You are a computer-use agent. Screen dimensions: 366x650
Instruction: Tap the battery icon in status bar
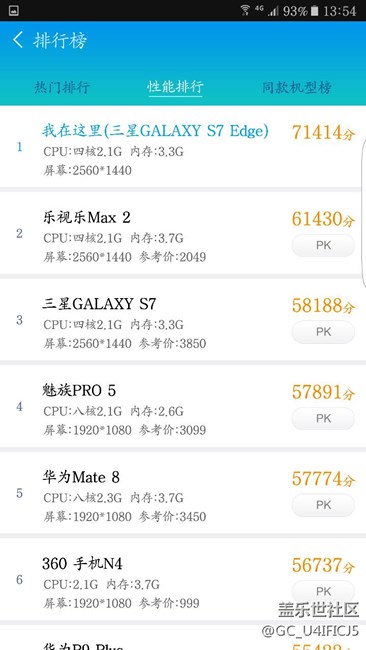315,11
